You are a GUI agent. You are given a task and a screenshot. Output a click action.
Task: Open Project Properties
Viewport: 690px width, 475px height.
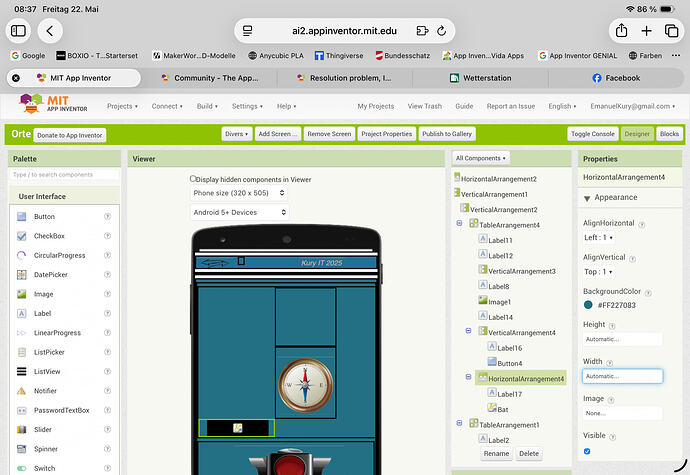point(387,134)
